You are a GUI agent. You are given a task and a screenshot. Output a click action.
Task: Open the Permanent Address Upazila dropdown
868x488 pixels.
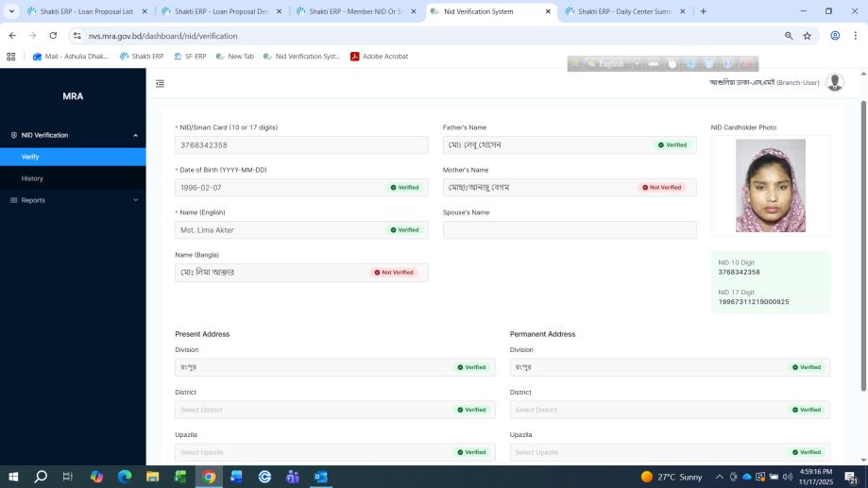pos(647,452)
